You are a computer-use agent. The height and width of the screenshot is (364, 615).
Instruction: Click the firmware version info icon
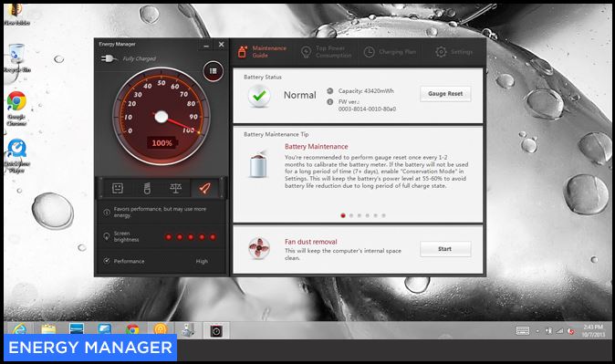(x=330, y=102)
